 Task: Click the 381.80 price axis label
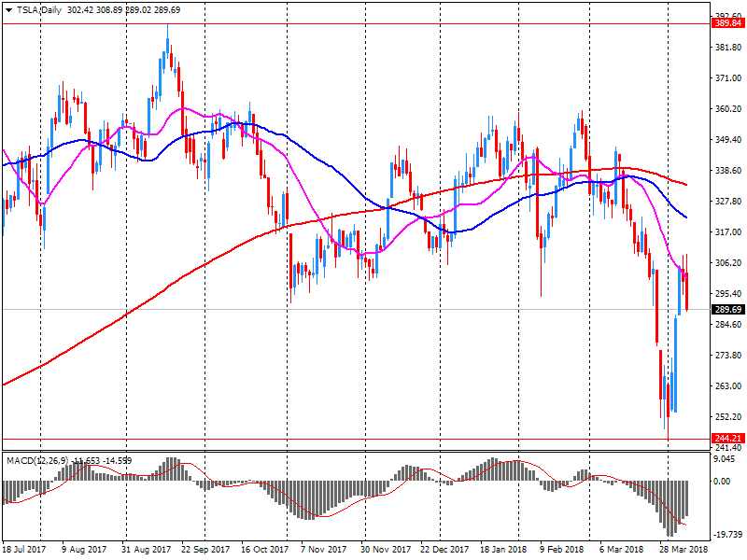(x=728, y=48)
